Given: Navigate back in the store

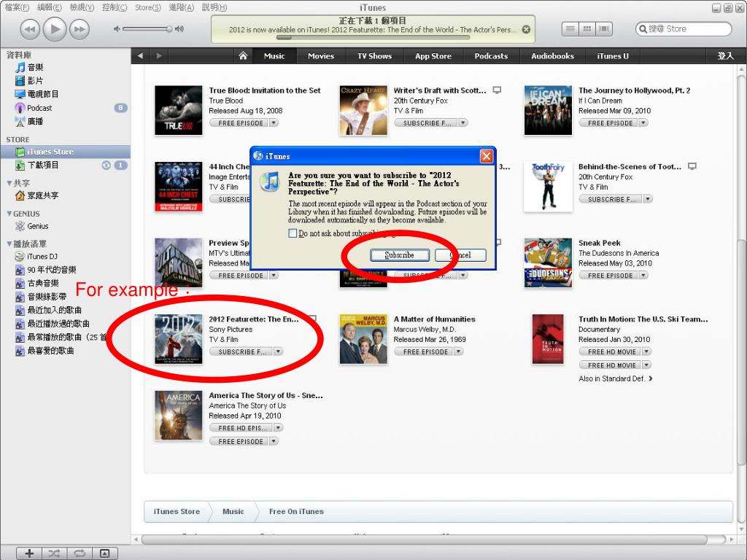Looking at the screenshot, I should 140,55.
